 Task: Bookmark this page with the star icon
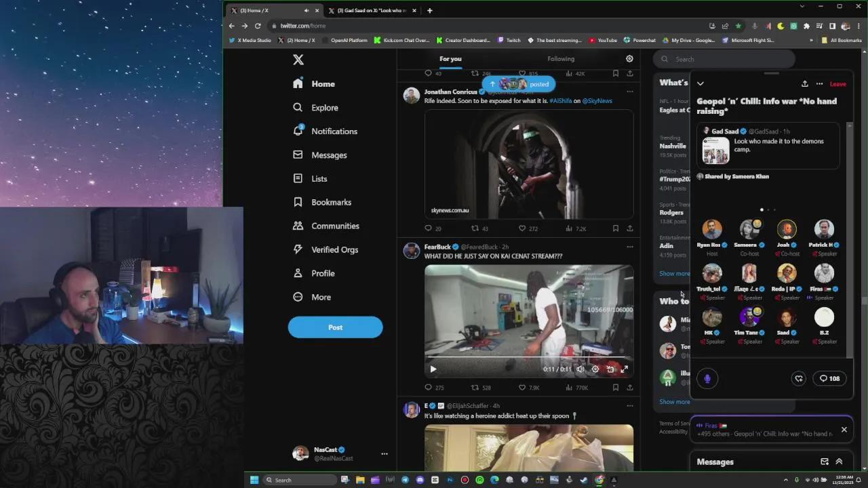738,26
